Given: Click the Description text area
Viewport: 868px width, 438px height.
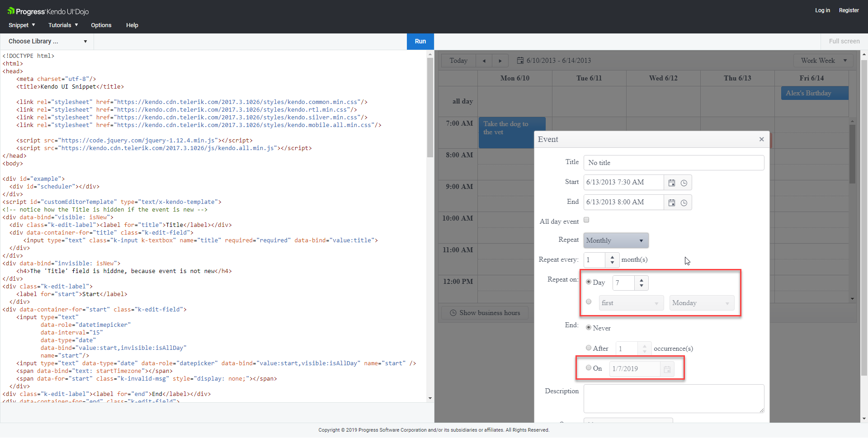Looking at the screenshot, I should coord(674,399).
